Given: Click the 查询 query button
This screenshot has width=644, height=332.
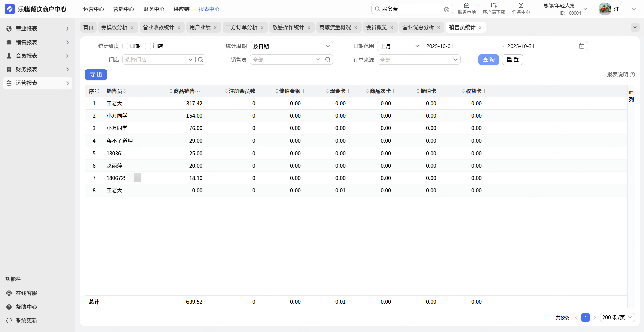Looking at the screenshot, I should point(488,60).
